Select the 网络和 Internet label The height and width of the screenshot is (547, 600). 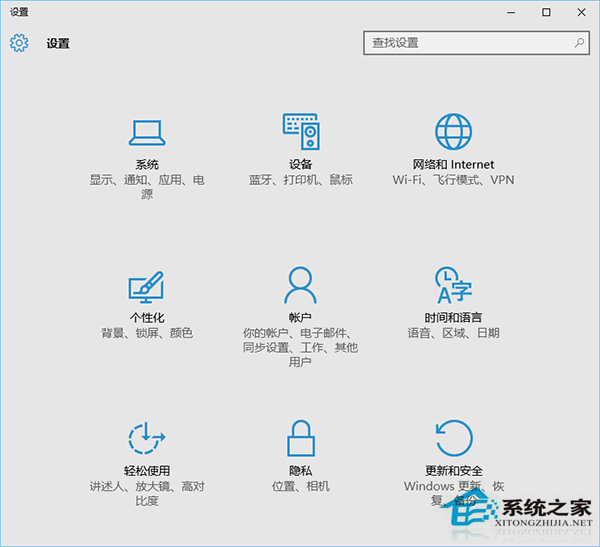coord(453,164)
